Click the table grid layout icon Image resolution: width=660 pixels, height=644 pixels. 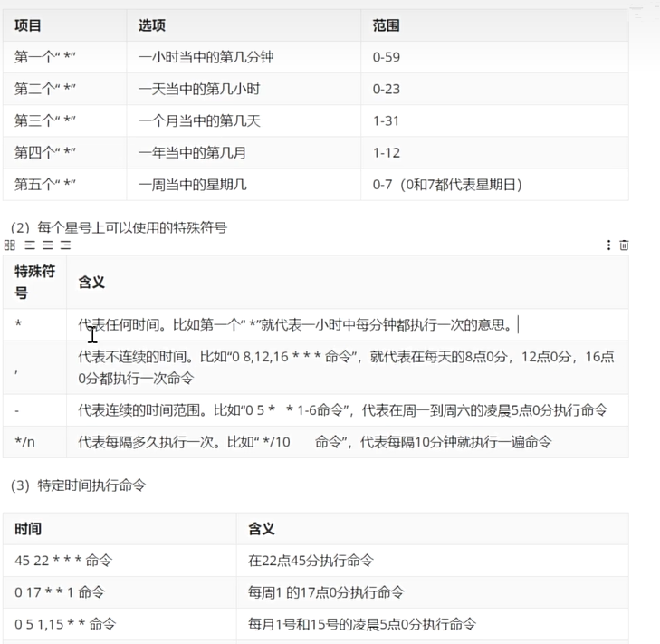[9, 245]
